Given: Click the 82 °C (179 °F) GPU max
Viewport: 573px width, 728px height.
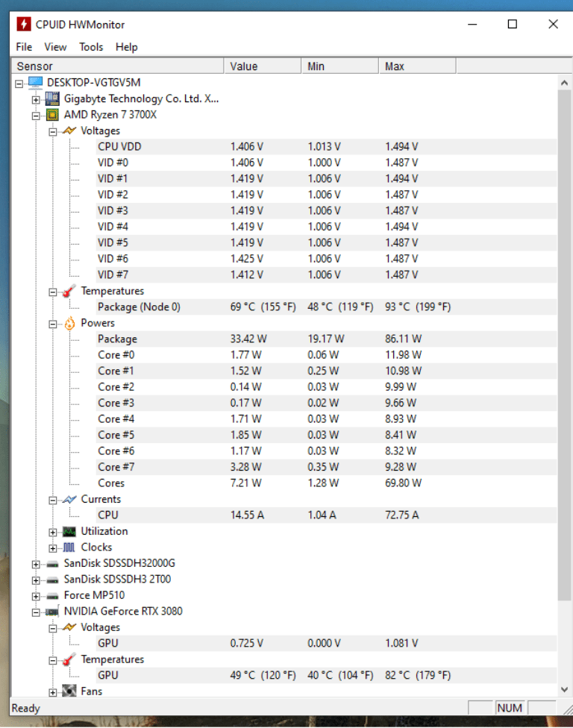Looking at the screenshot, I should point(418,675).
